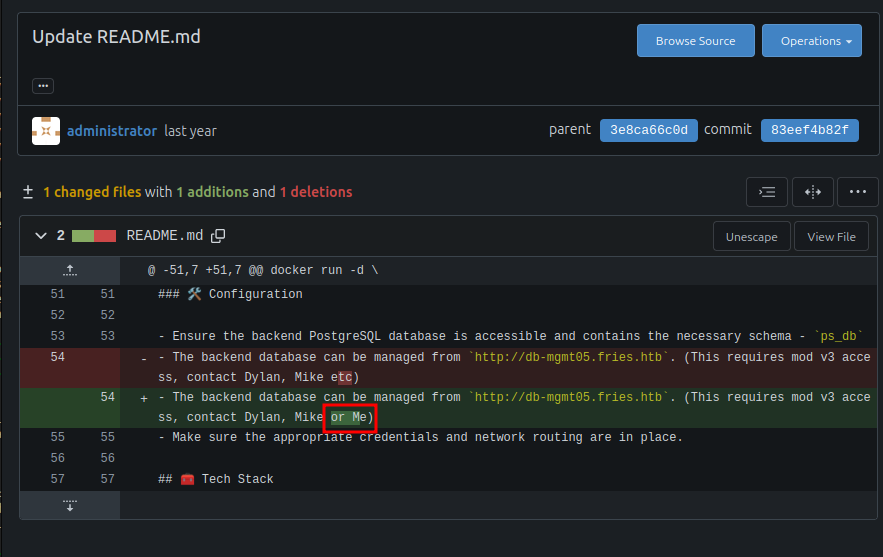
Task: Open the administrator profile link
Action: 112,131
